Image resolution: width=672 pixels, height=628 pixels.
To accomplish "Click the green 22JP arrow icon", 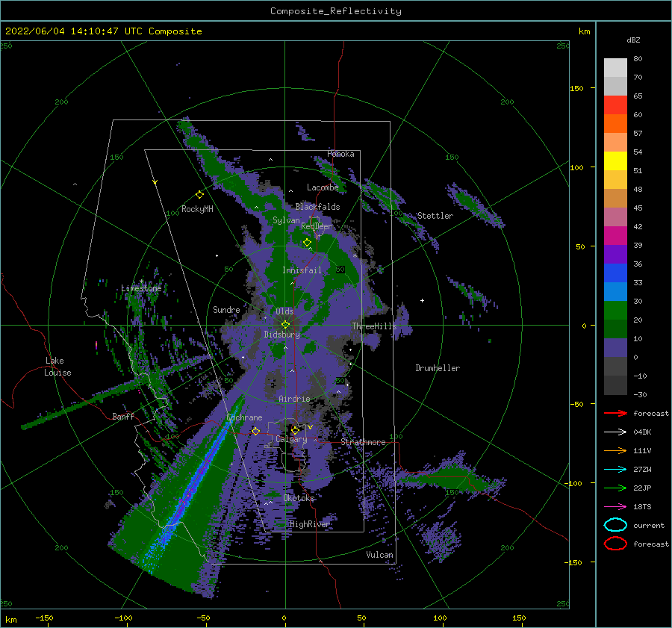I will coord(615,488).
